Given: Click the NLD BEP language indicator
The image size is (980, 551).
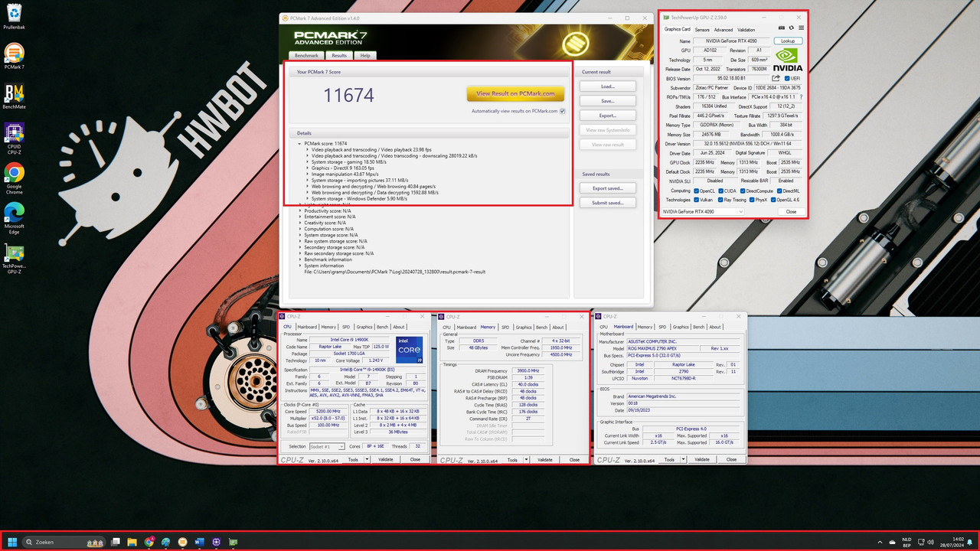Looking at the screenshot, I should click(906, 542).
